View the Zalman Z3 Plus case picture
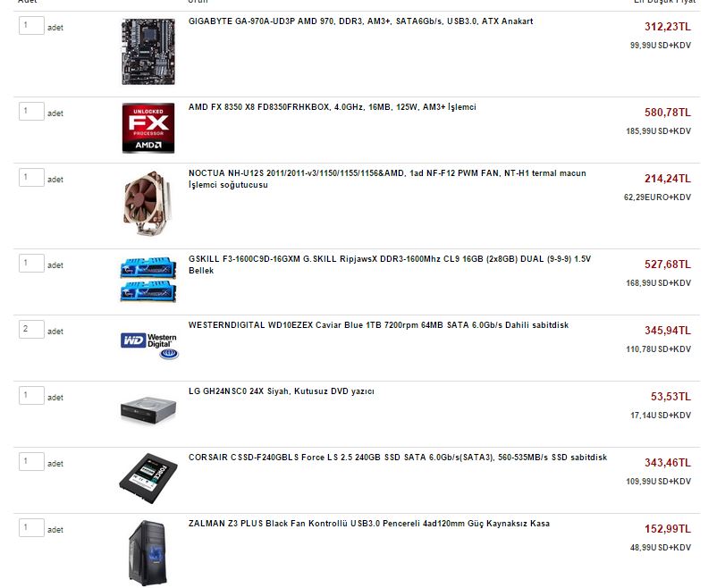This screenshot has width=717, height=588. pos(148,553)
